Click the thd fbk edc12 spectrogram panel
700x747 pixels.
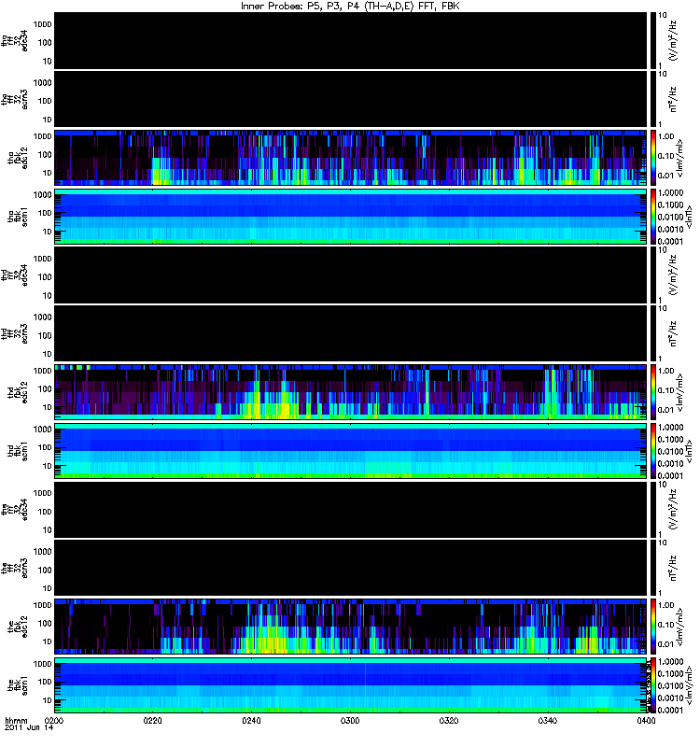(351, 391)
